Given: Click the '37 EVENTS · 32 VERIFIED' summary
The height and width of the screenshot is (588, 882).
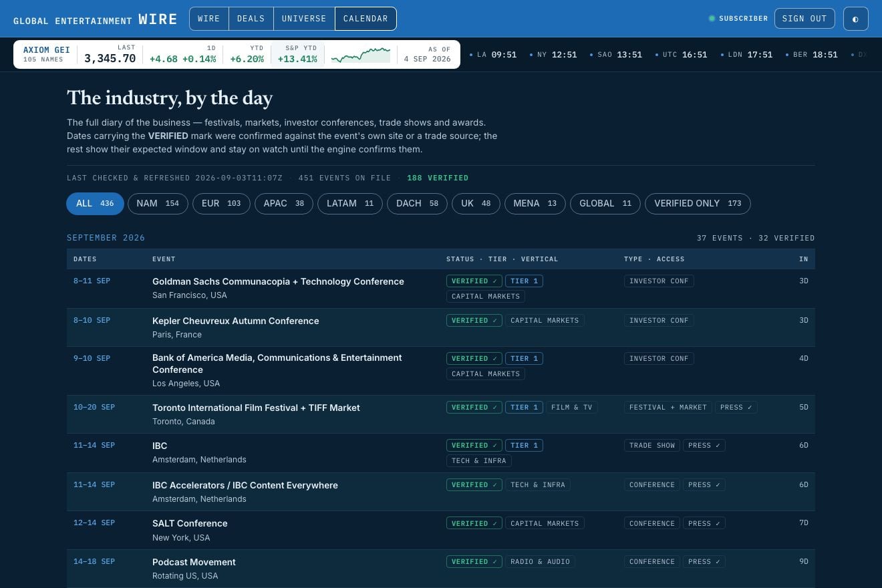Looking at the screenshot, I should click(756, 238).
